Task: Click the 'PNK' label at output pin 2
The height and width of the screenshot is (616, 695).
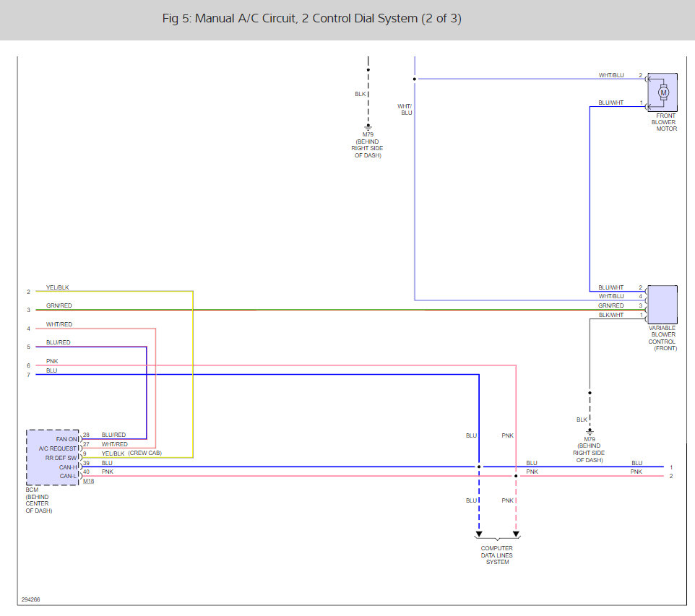Action: pyautogui.click(x=636, y=472)
